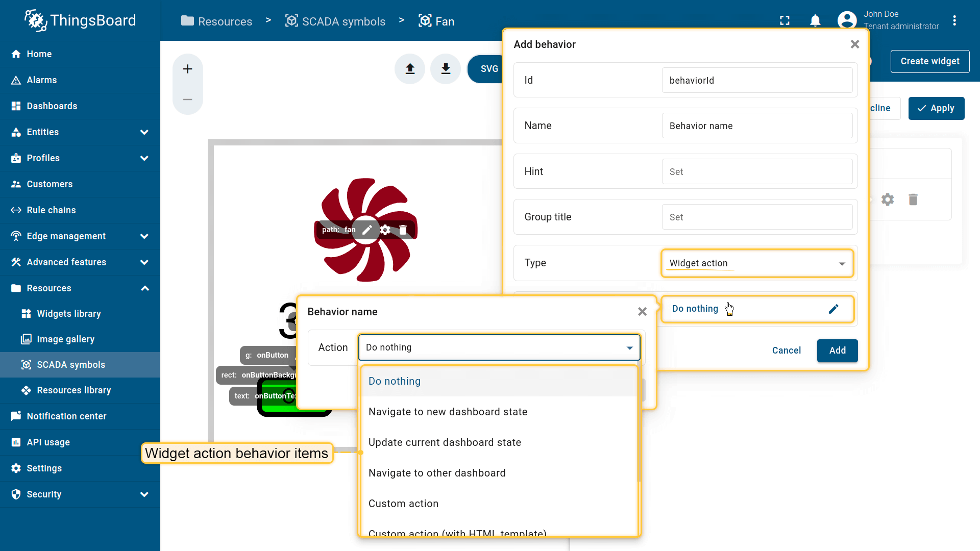Collapse the Resources sidebar section
Image resolution: width=980 pixels, height=551 pixels.
pos(144,288)
